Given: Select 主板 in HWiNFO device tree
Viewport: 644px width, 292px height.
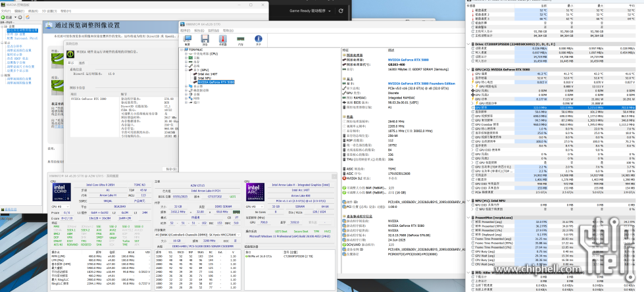Looking at the screenshot, I should point(195,58).
